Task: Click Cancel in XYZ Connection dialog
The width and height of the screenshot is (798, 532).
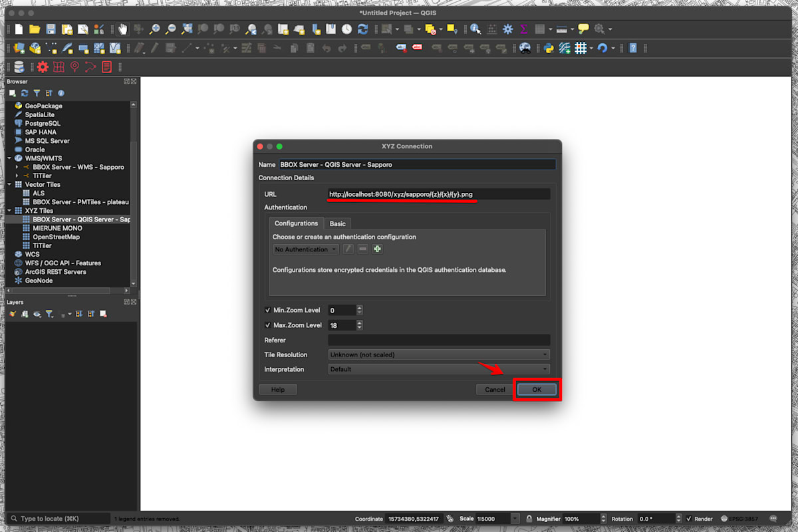Action: pos(495,390)
